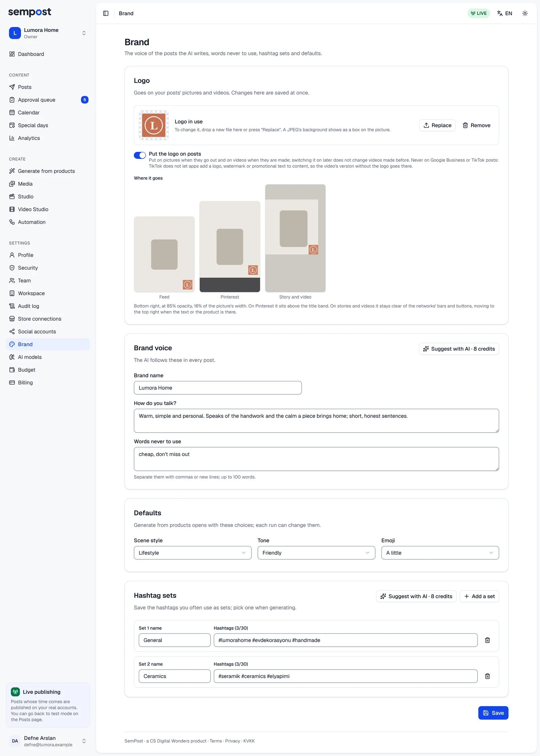Click the Replace logo button
Screen dimensions: 540x756
pyautogui.click(x=437, y=125)
